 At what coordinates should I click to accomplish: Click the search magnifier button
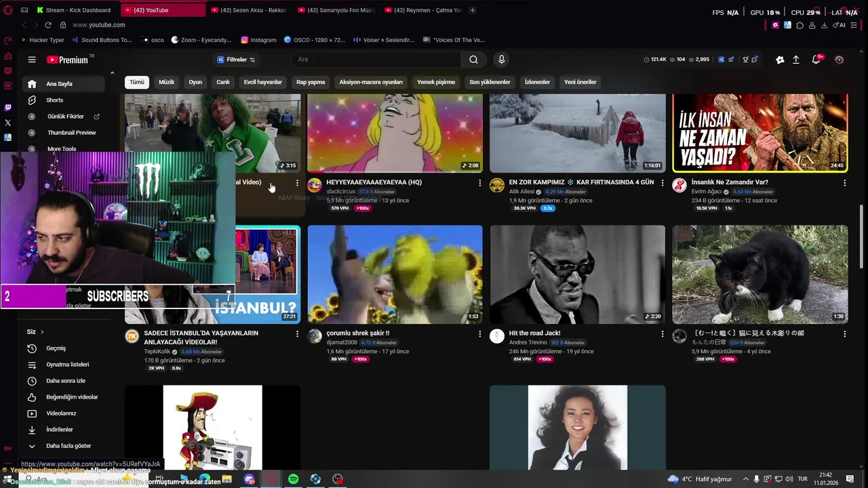click(x=473, y=60)
